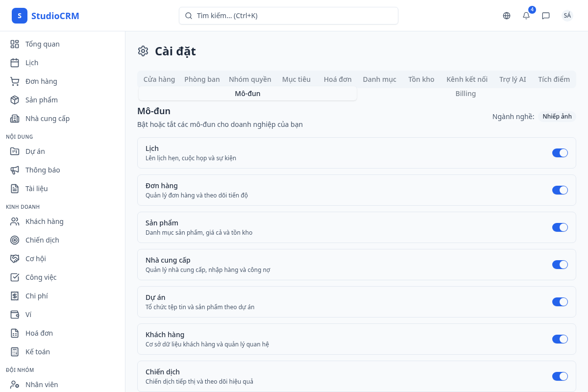Go to Tổng quan in sidebar
The height and width of the screenshot is (392, 588).
point(42,44)
